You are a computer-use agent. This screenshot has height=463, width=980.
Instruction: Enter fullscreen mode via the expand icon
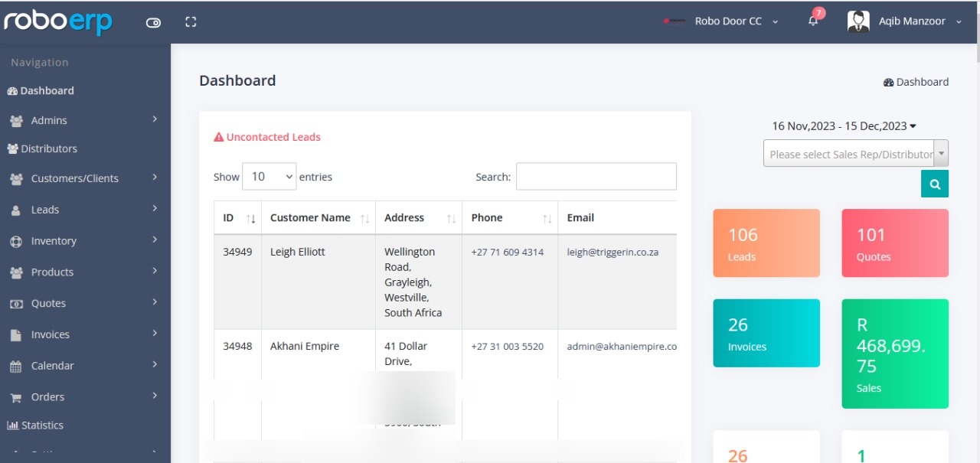[190, 21]
